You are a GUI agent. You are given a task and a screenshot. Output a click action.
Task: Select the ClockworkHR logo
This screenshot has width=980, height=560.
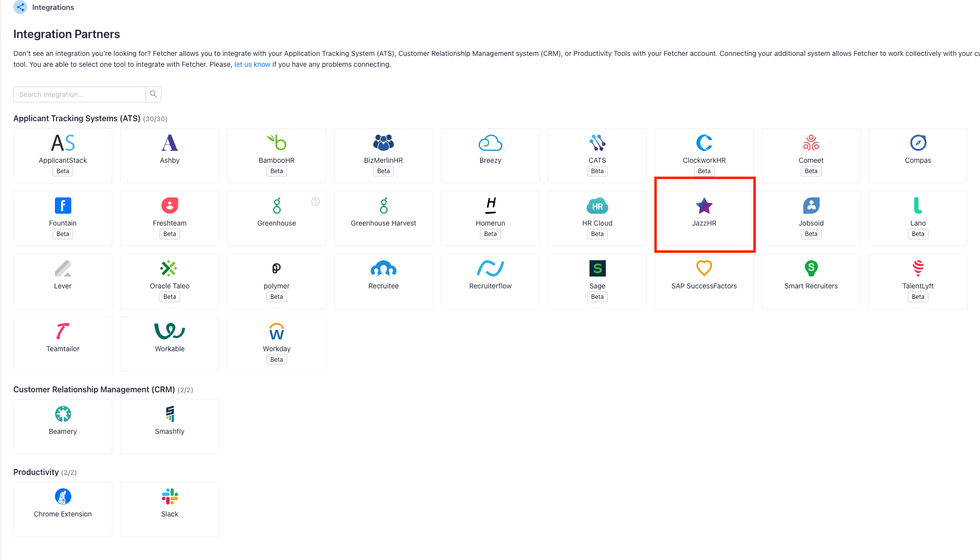tap(704, 143)
